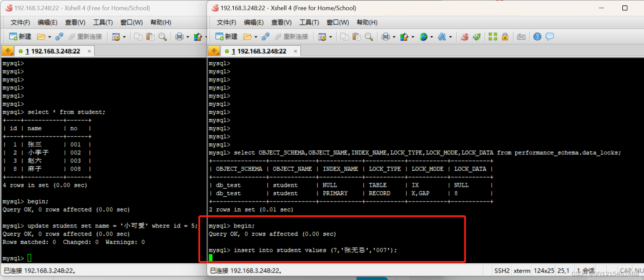Image resolution: width=644 pixels, height=280 pixels.
Task: Click the add-tab plus button in left window
Action: (7, 51)
